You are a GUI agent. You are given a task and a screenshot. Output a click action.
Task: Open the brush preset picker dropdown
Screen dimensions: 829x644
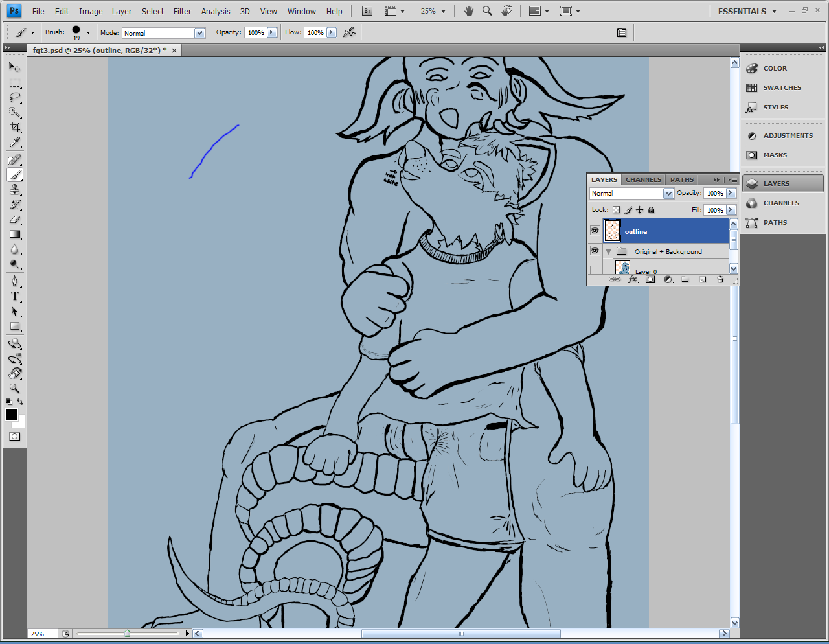point(88,32)
